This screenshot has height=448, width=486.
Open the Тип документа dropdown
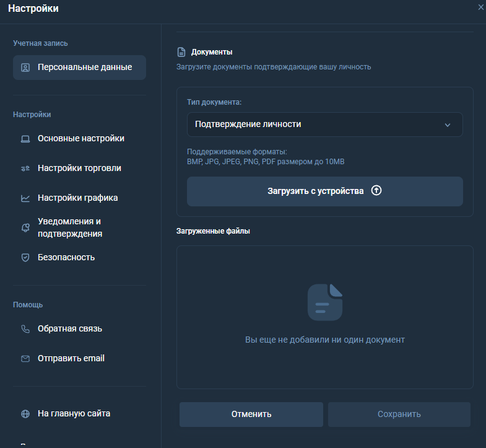click(x=325, y=125)
